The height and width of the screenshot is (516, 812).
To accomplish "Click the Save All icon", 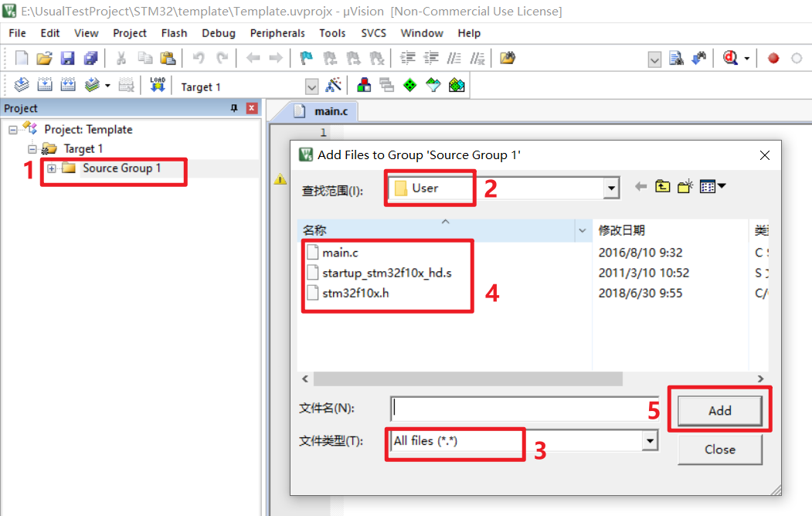I will [91, 58].
